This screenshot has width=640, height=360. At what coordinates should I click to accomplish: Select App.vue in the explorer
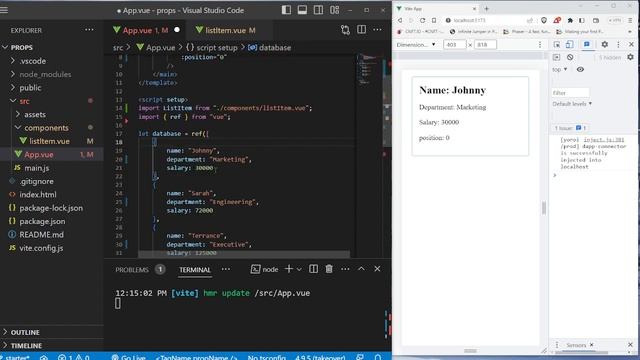pos(52,155)
